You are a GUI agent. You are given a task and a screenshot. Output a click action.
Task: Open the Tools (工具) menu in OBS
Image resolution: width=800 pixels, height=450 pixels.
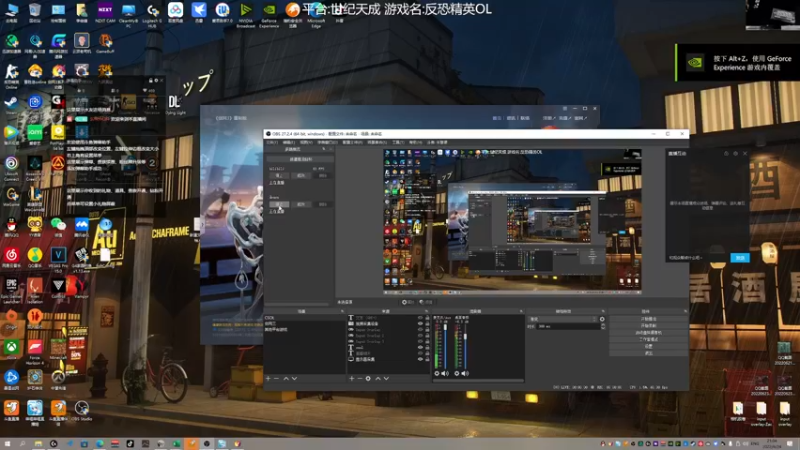pos(398,142)
